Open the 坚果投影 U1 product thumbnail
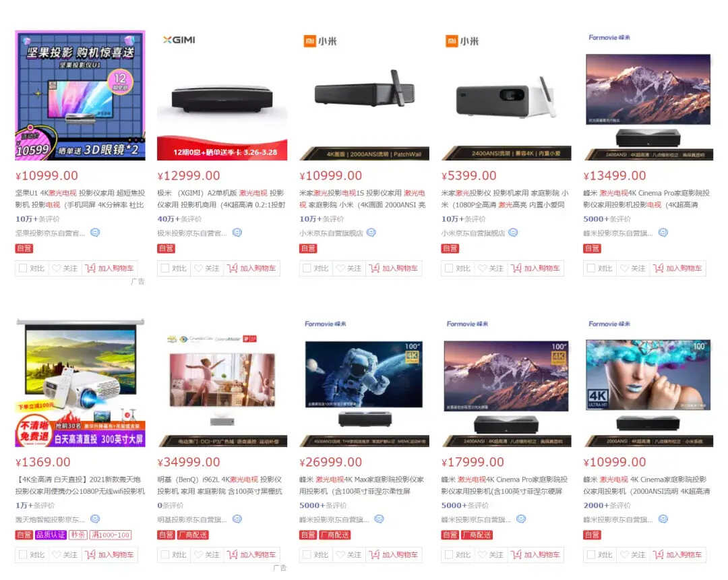 [80, 96]
